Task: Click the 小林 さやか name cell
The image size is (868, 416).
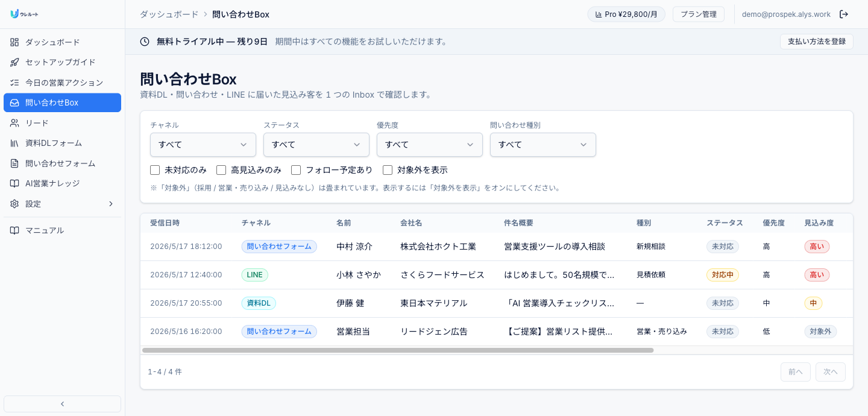Action: click(x=359, y=275)
